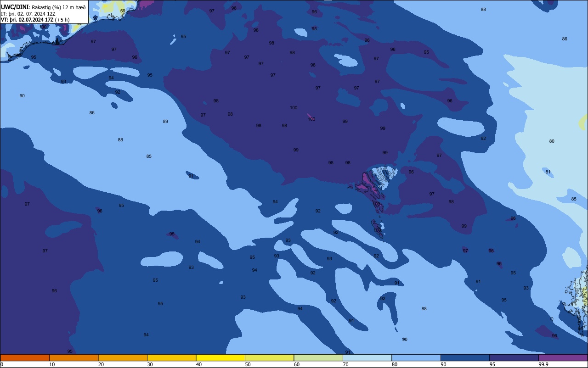Click the legend tick label '99.9'
This screenshot has width=588, height=368.
[x=544, y=364]
